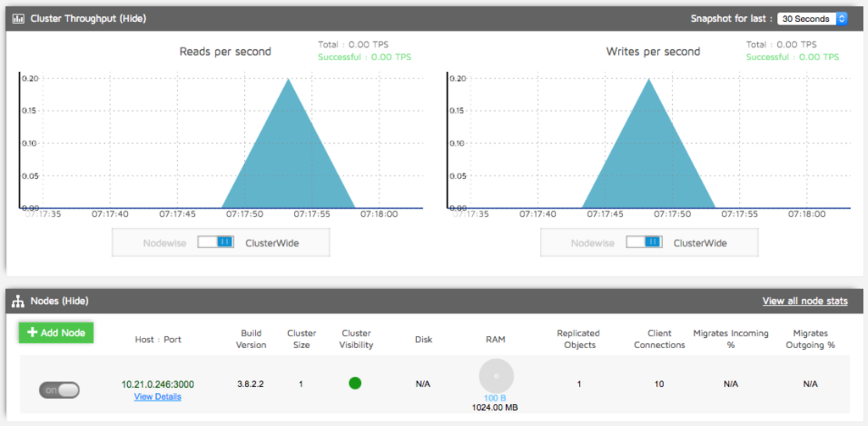Click Migrates Incoming value N/A

[731, 384]
